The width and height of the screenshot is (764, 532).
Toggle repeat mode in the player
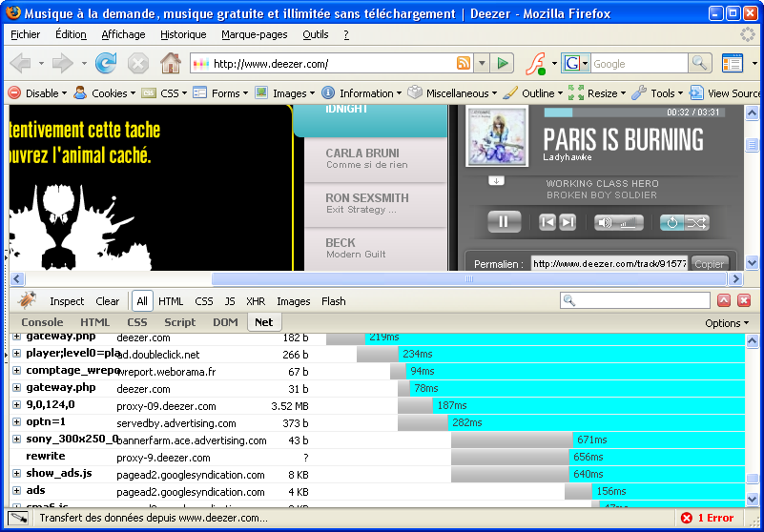[x=671, y=223]
